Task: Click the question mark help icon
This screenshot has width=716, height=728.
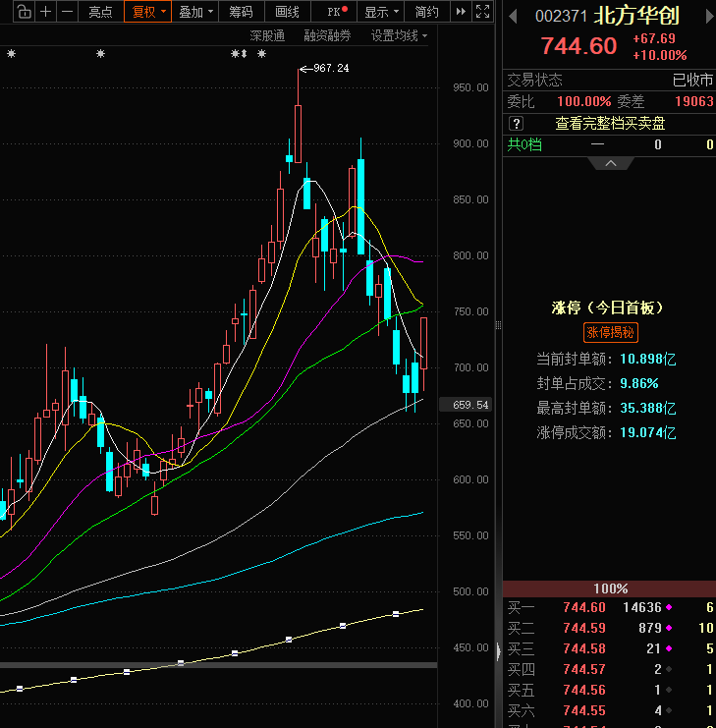Action: [516, 124]
